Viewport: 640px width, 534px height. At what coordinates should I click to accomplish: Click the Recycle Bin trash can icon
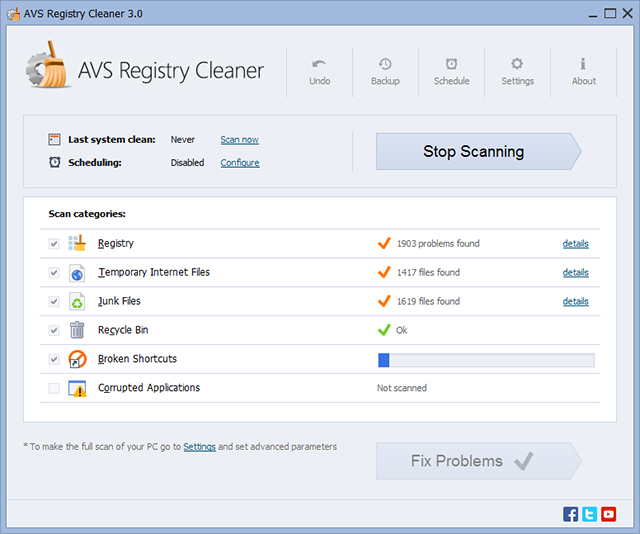click(77, 330)
